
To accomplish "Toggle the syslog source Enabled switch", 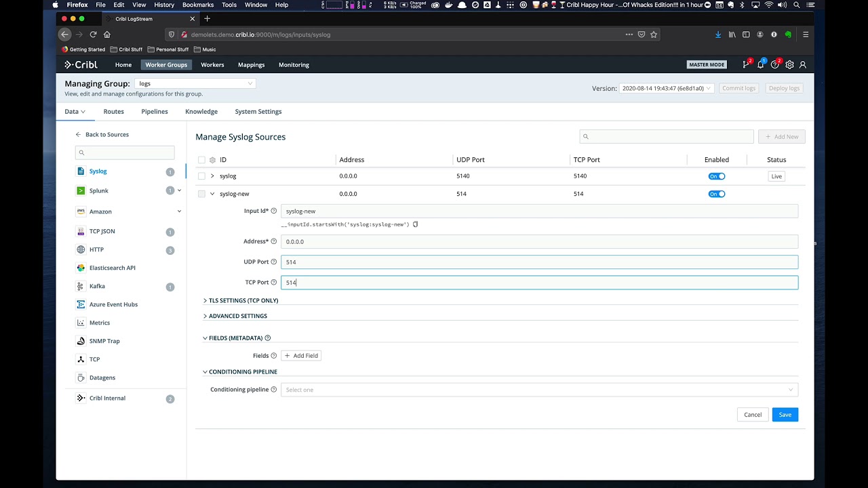I will 717,176.
